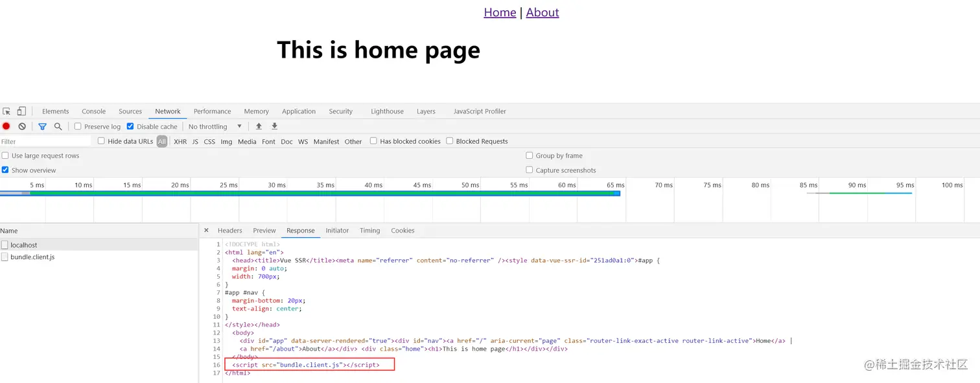The width and height of the screenshot is (980, 383).
Task: Turn on Use large request rows
Action: pos(5,156)
